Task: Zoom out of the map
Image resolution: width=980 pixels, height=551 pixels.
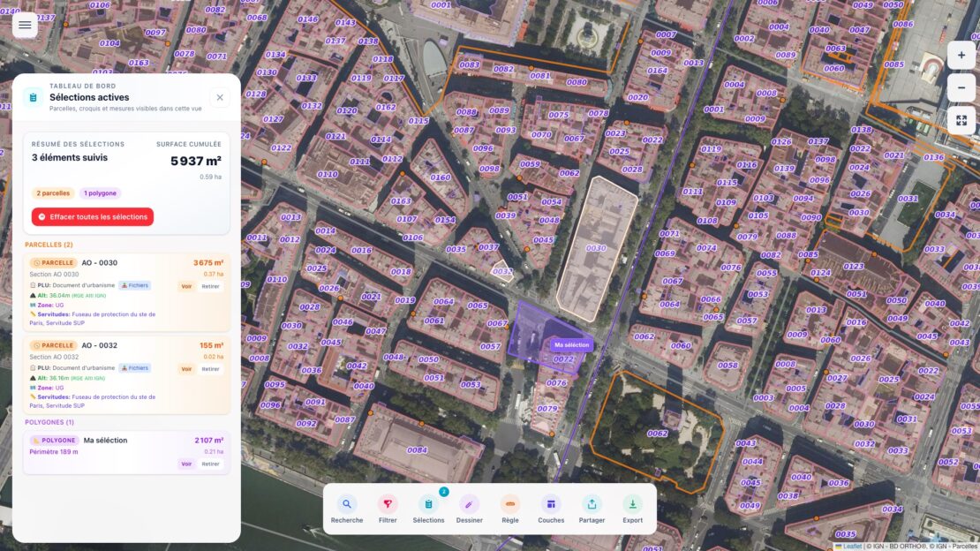Action: point(961,87)
